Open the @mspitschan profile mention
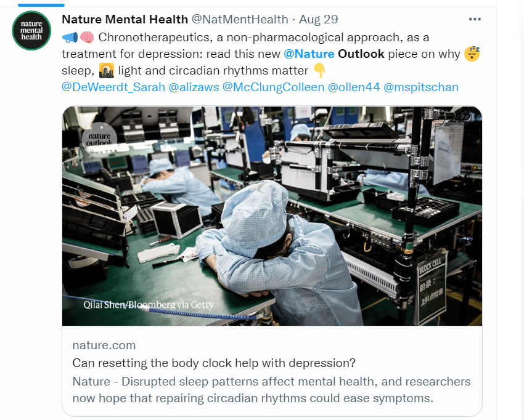524x420 pixels. 420,87
